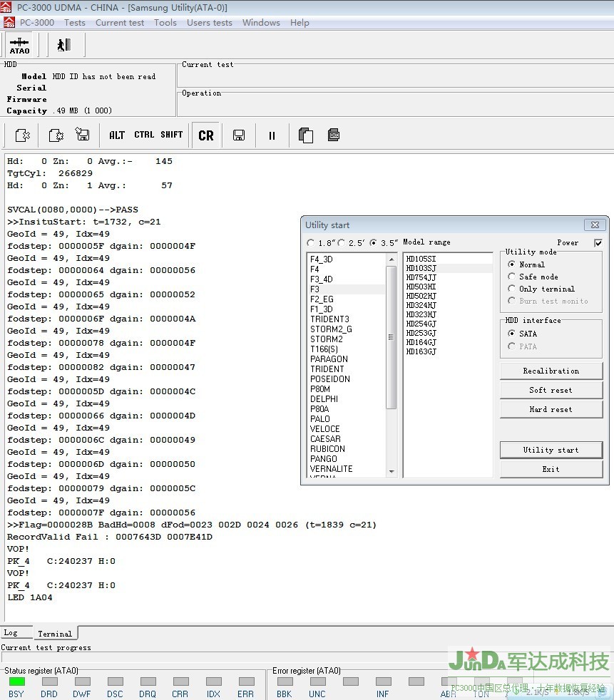Switch to the Terminal tab

click(55, 634)
